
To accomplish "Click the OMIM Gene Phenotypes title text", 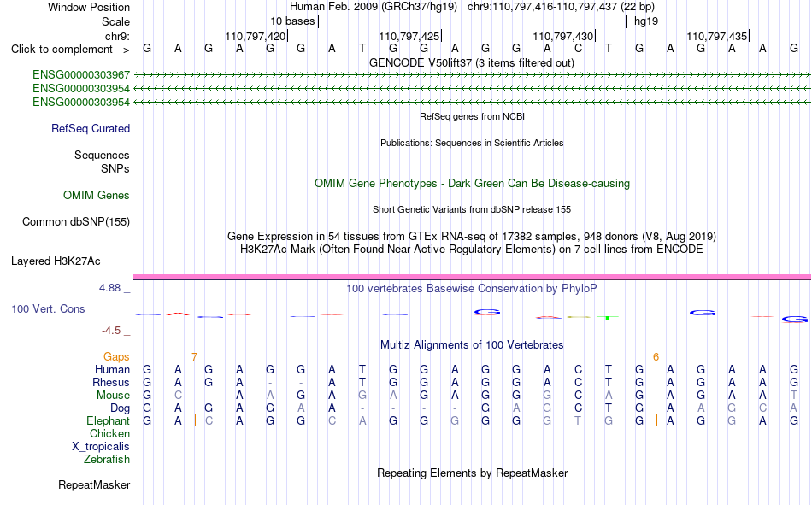I will pyautogui.click(x=472, y=184).
